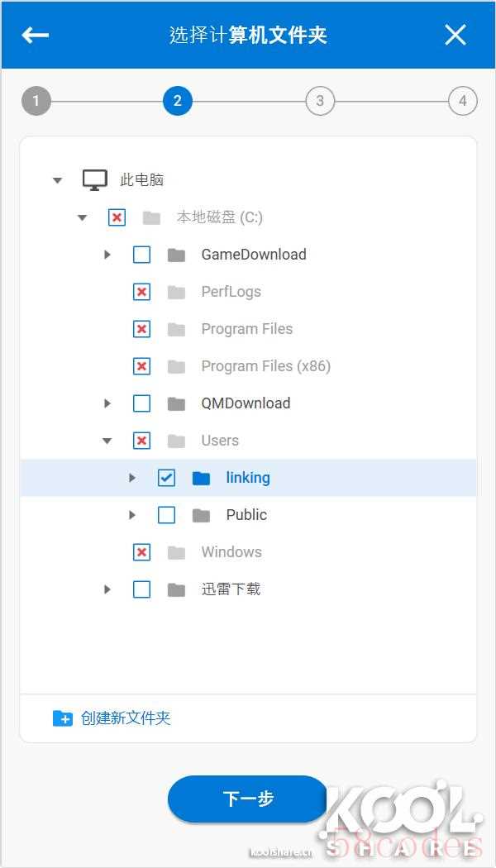
Task: Click the GameDownload folder icon
Action: point(176,255)
